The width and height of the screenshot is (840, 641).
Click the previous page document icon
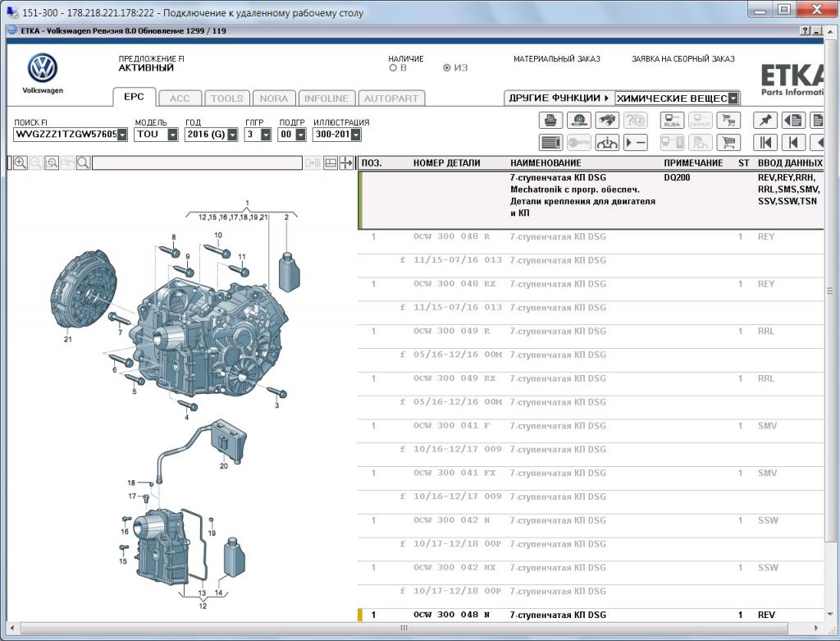click(793, 120)
